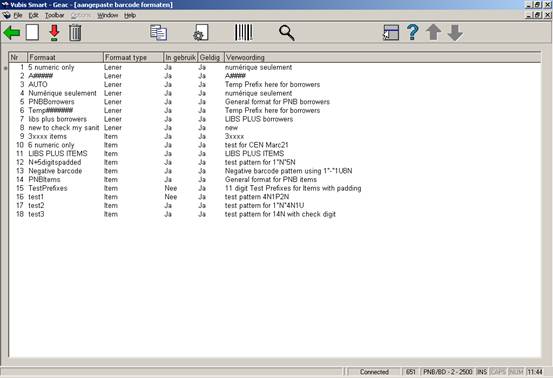Screen dimensions: 553x378
Task: Click the Formaat type column header
Action: (x=133, y=57)
